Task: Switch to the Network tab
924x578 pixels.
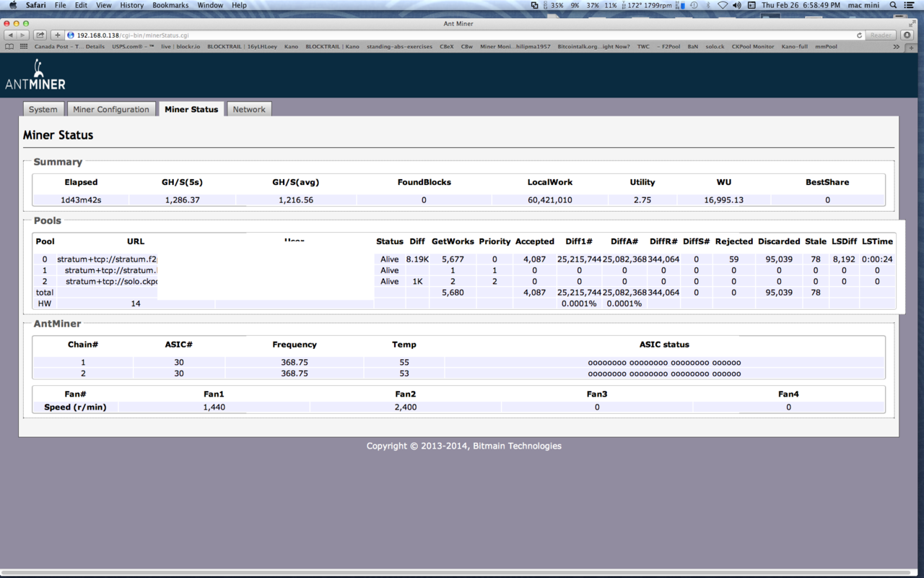Action: click(x=249, y=109)
